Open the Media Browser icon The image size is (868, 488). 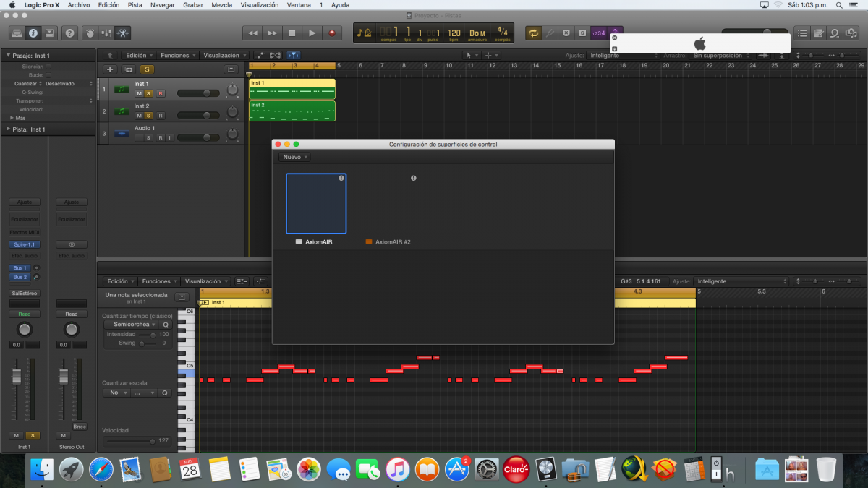pos(852,33)
